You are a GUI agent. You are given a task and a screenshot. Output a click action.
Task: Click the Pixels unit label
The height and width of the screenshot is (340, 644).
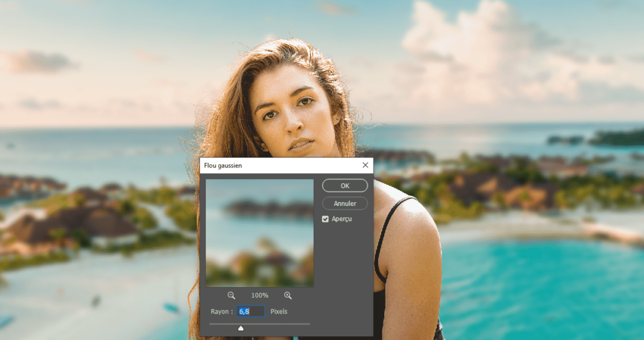point(279,312)
